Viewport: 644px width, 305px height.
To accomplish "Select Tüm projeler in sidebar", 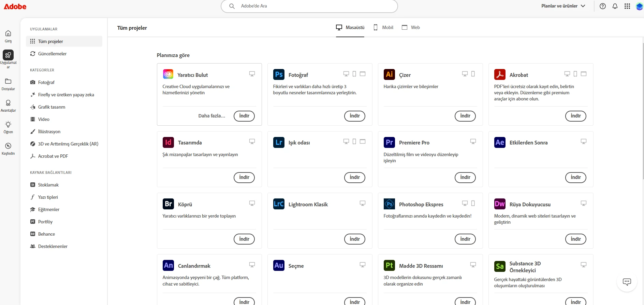I will coord(64,41).
